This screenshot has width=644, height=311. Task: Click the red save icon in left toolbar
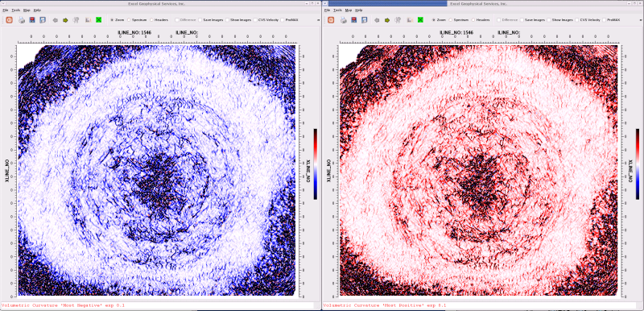pyautogui.click(x=32, y=19)
